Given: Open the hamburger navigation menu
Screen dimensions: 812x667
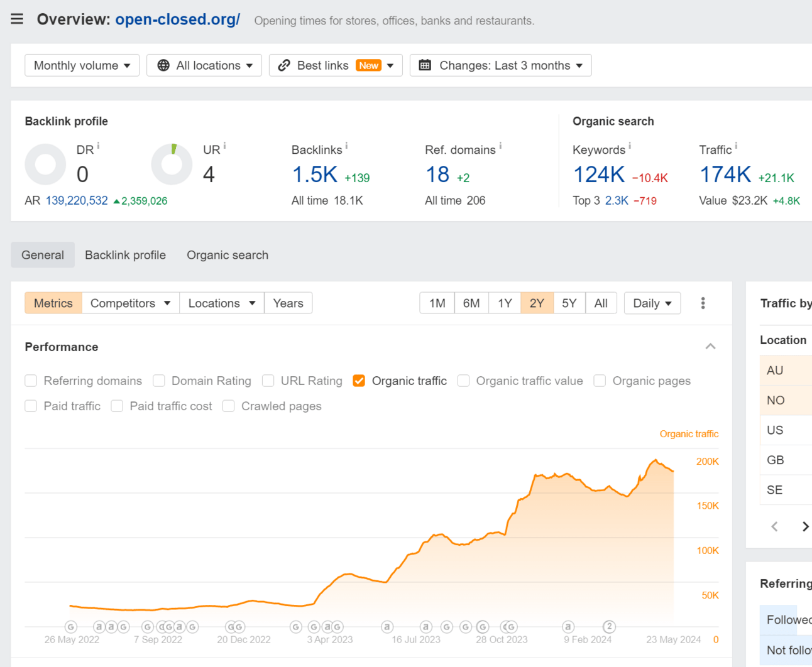Looking at the screenshot, I should click(x=17, y=19).
